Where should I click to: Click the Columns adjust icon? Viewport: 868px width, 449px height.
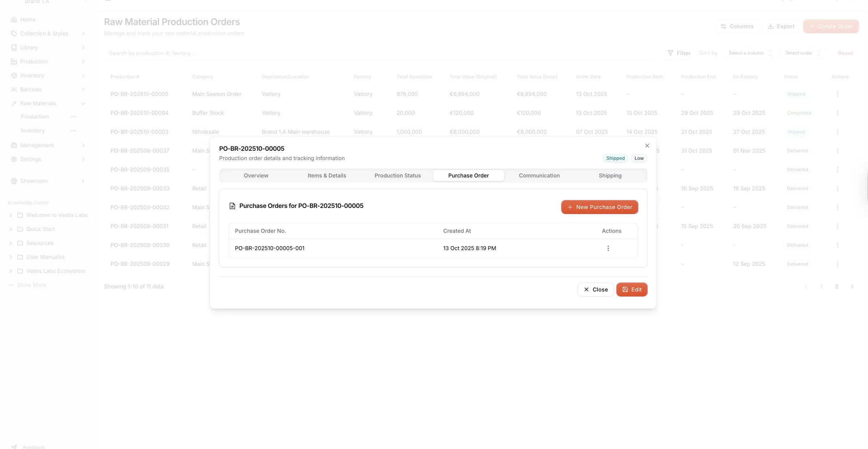[x=724, y=26]
